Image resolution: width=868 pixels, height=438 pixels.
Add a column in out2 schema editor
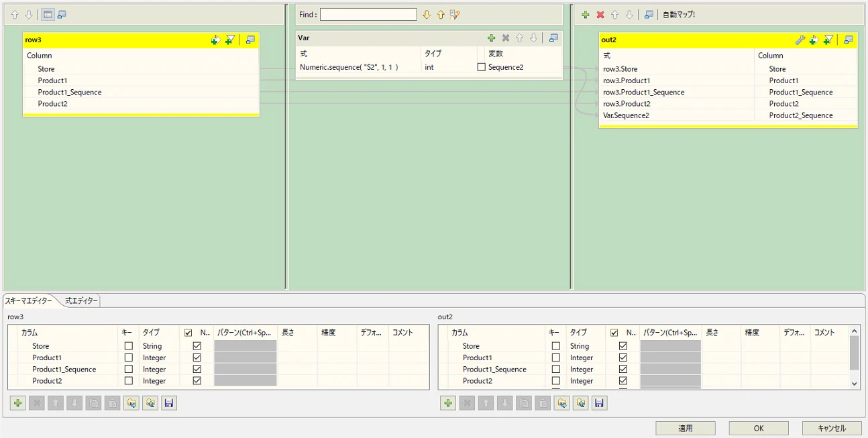449,403
